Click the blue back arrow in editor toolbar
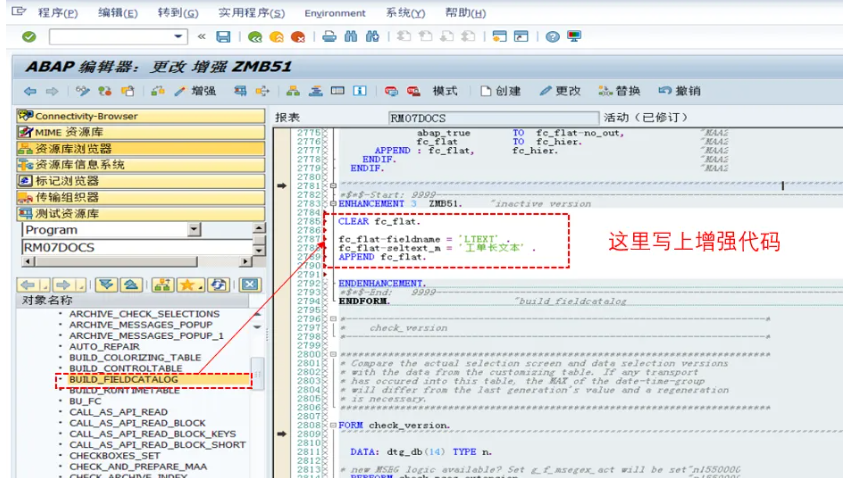The width and height of the screenshot is (843, 478). click(x=30, y=91)
